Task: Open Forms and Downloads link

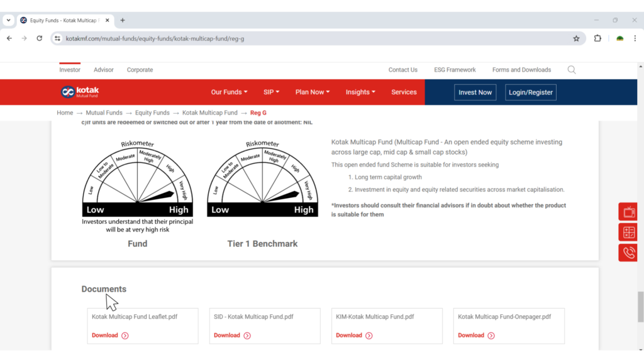Action: point(521,70)
